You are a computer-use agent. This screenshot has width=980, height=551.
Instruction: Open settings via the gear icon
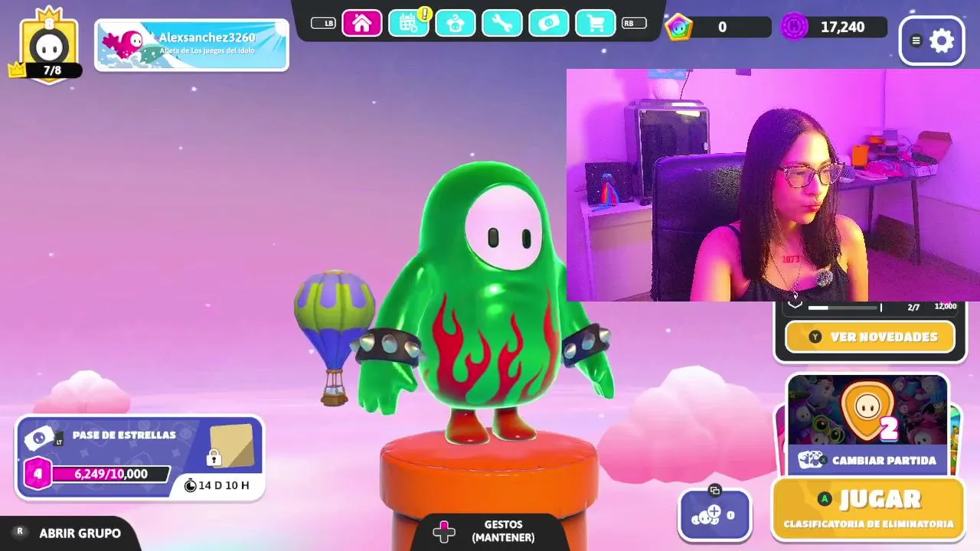point(942,41)
